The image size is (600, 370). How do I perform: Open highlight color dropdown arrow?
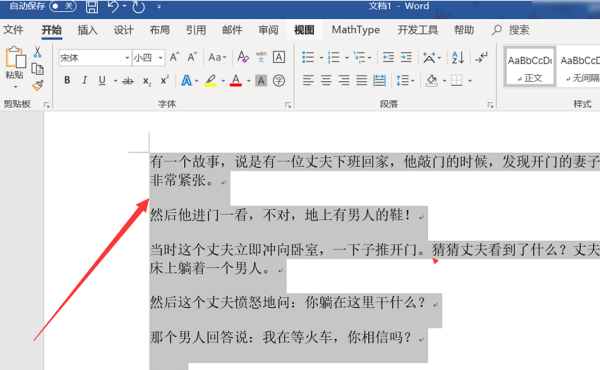click(223, 81)
